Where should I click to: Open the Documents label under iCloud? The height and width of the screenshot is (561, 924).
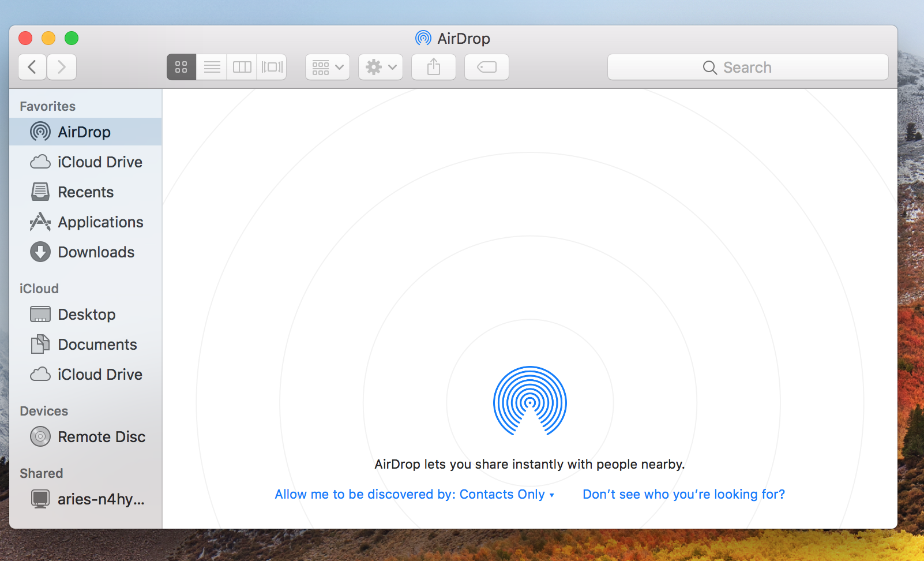tap(97, 345)
